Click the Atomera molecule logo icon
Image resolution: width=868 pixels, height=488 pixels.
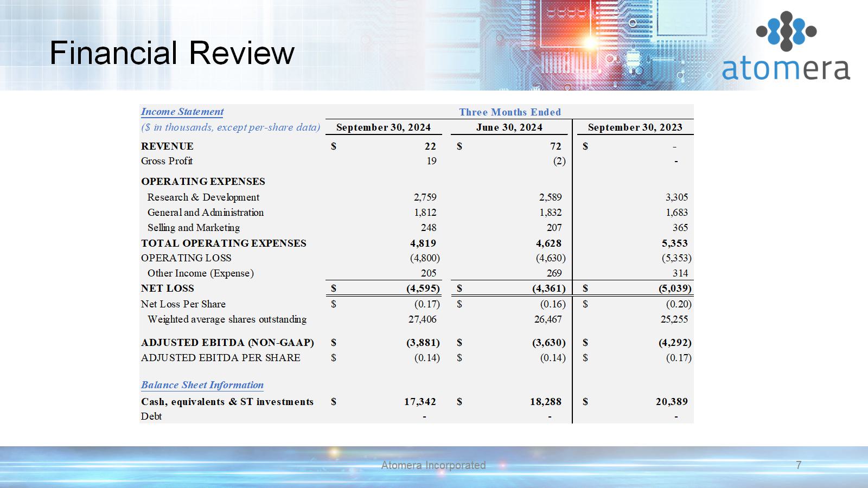coord(786,31)
